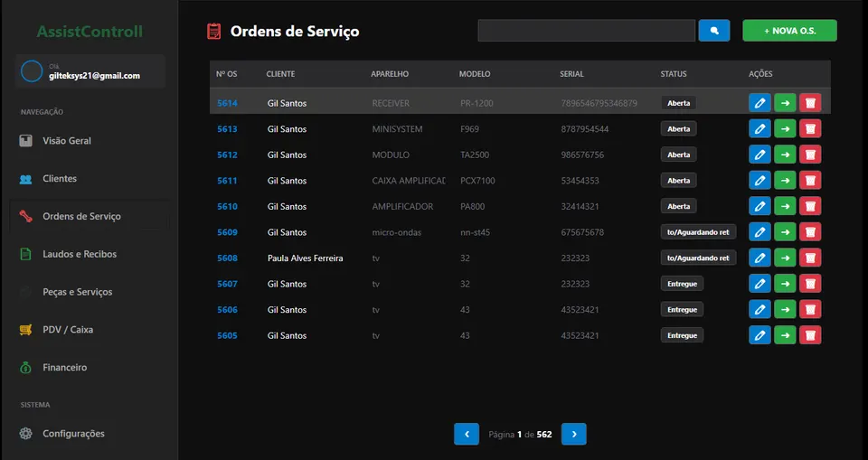Open order number 5611 link
Screen dimensions: 868x460
[x=227, y=181]
